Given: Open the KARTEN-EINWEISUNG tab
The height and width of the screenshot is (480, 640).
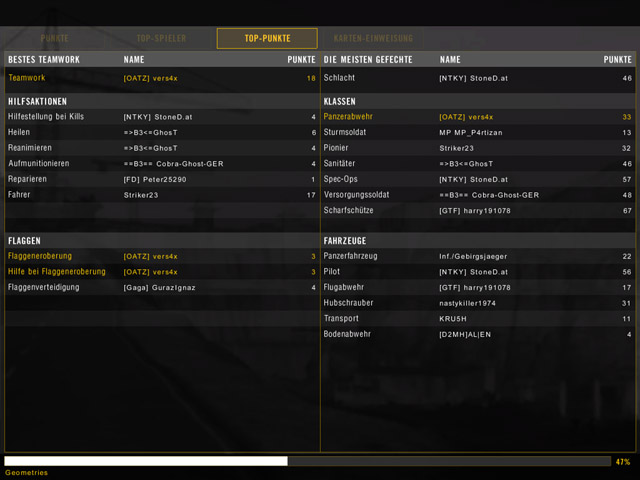Looking at the screenshot, I should click(x=372, y=38).
